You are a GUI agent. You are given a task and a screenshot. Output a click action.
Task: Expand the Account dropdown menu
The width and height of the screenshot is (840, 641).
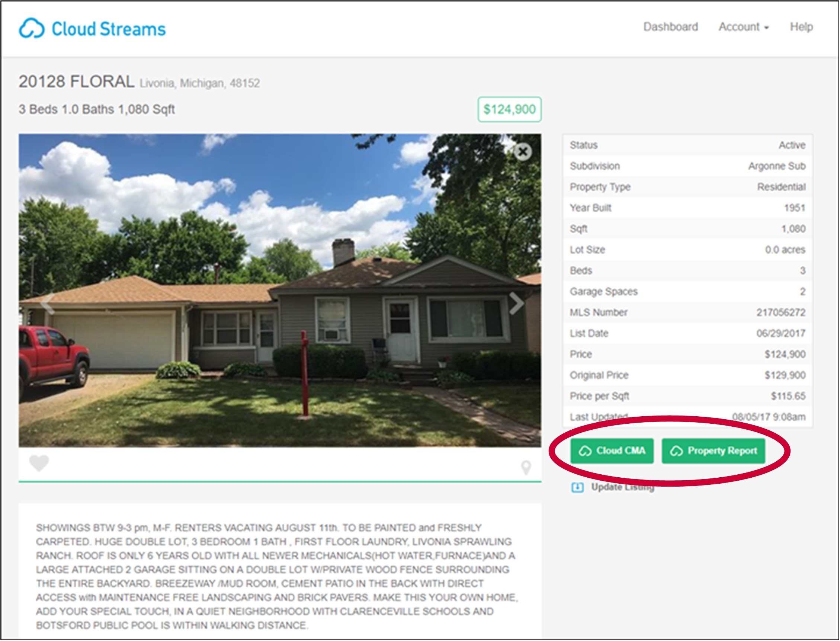pos(744,27)
